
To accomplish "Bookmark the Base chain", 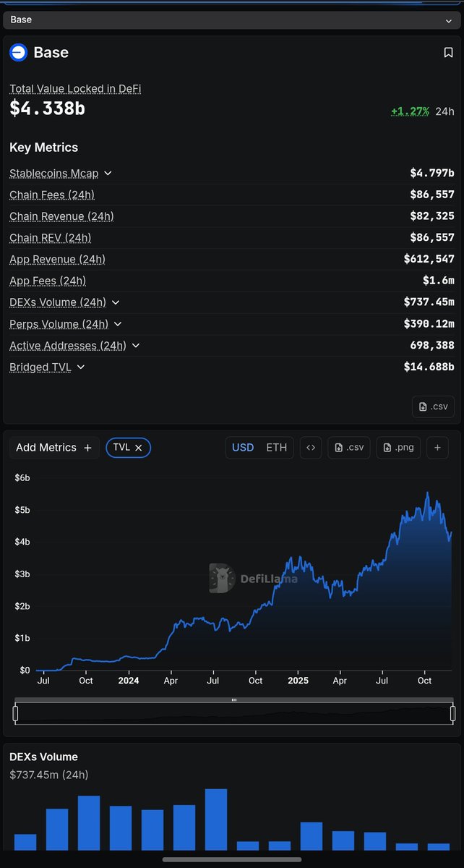I will pyautogui.click(x=448, y=53).
